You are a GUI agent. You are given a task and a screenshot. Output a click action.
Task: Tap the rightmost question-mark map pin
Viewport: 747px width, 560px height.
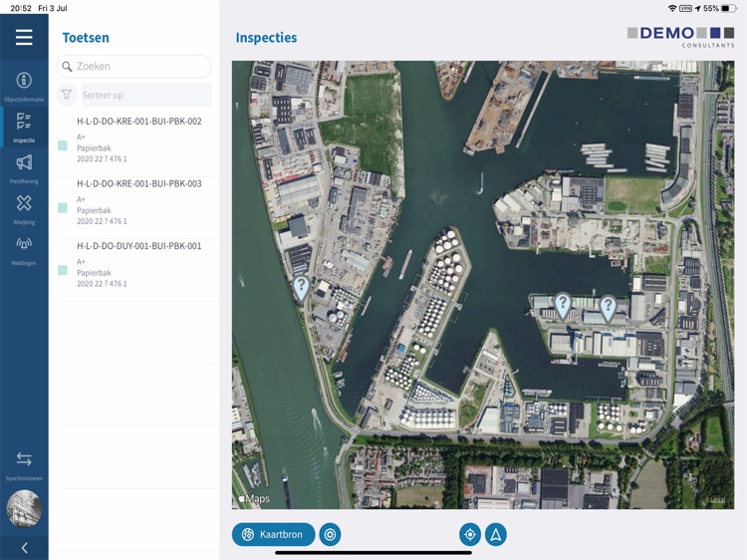(x=608, y=308)
